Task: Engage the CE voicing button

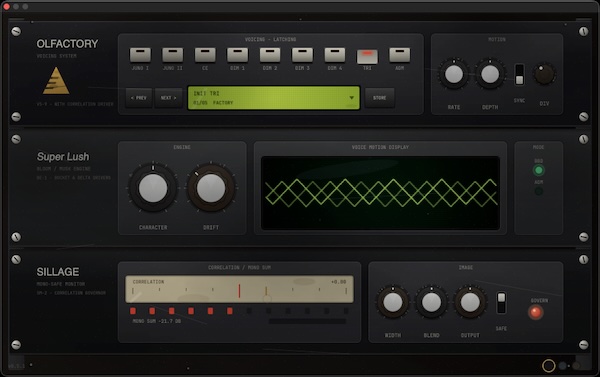Action: [205, 55]
